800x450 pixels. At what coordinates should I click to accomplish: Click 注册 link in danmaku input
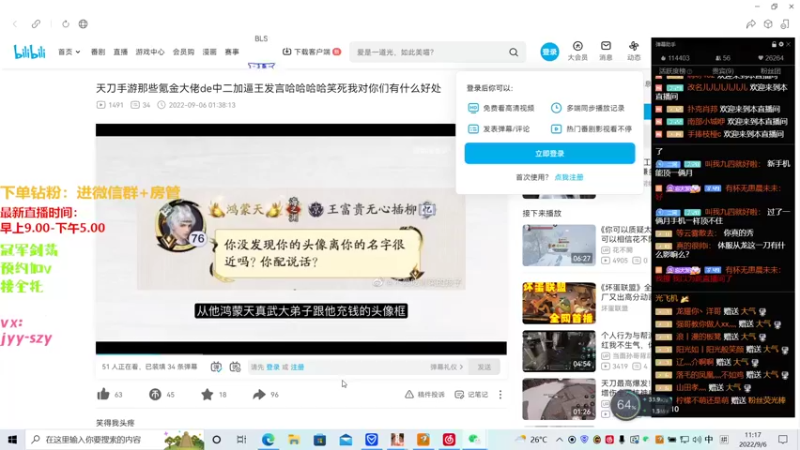click(297, 367)
